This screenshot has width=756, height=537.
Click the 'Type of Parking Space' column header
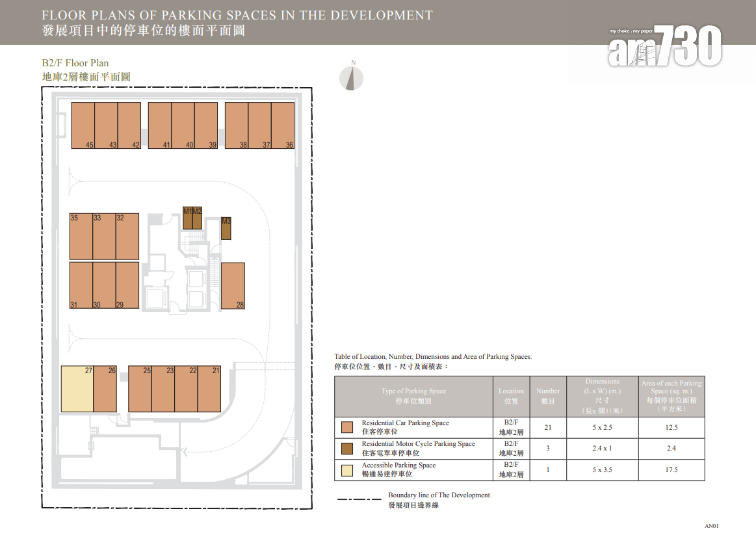413,396
